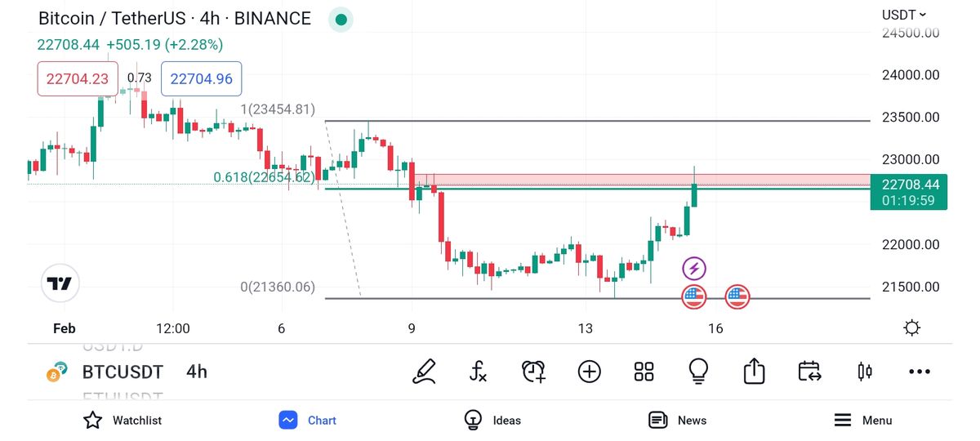The height and width of the screenshot is (441, 980).
Task: Share the chart with the share icon
Action: click(754, 372)
